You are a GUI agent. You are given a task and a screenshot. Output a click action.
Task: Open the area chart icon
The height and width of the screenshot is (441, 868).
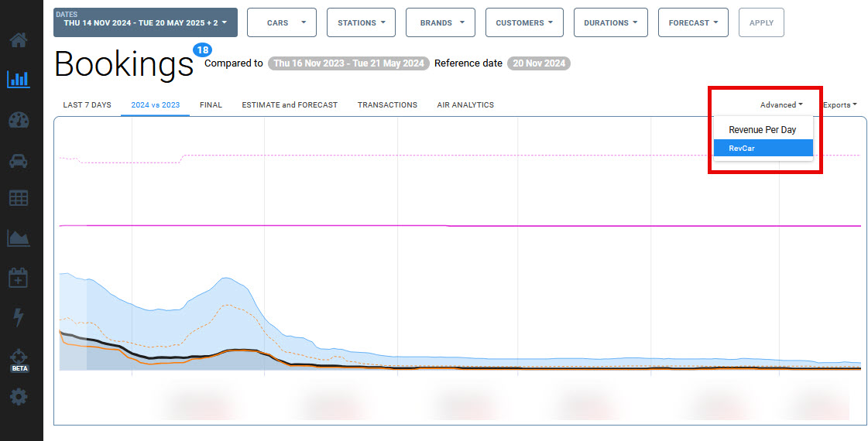click(x=19, y=238)
